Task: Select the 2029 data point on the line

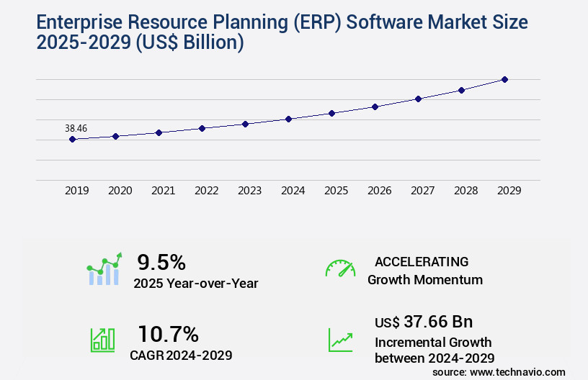Action: click(504, 79)
